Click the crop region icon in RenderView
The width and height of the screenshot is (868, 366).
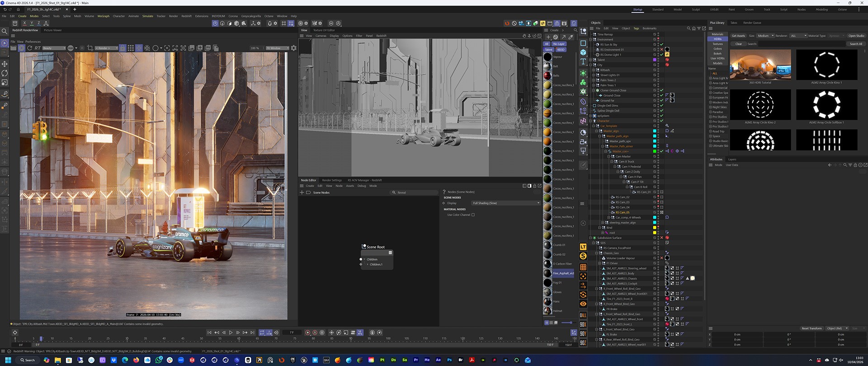[90, 48]
